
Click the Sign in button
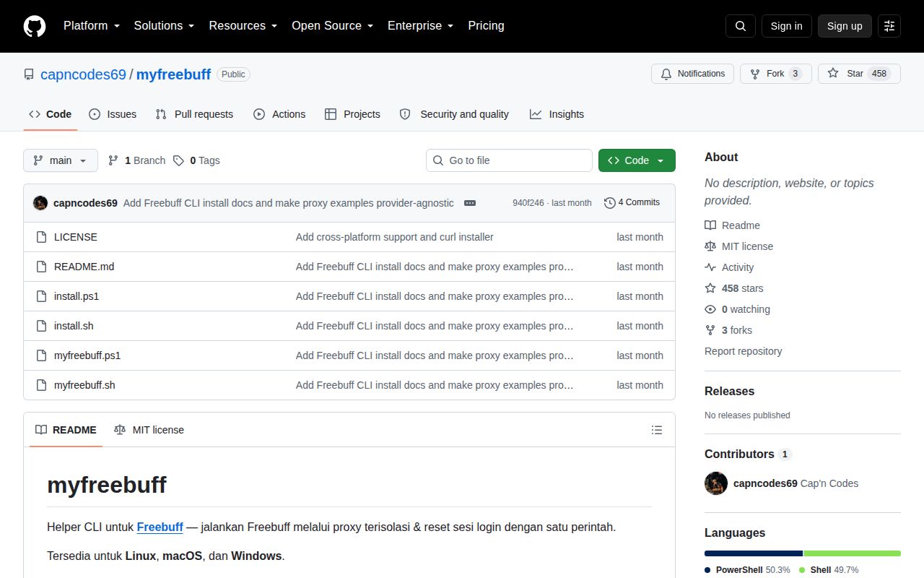(786, 26)
